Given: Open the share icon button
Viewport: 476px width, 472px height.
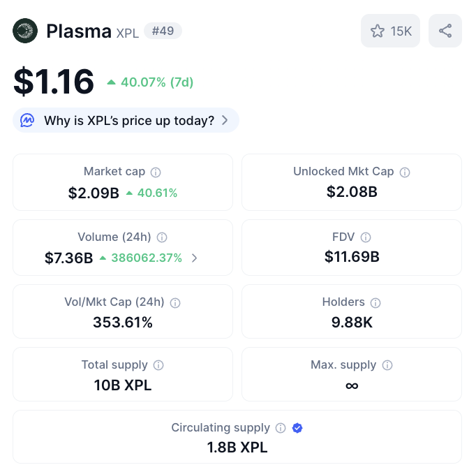Looking at the screenshot, I should click(445, 31).
